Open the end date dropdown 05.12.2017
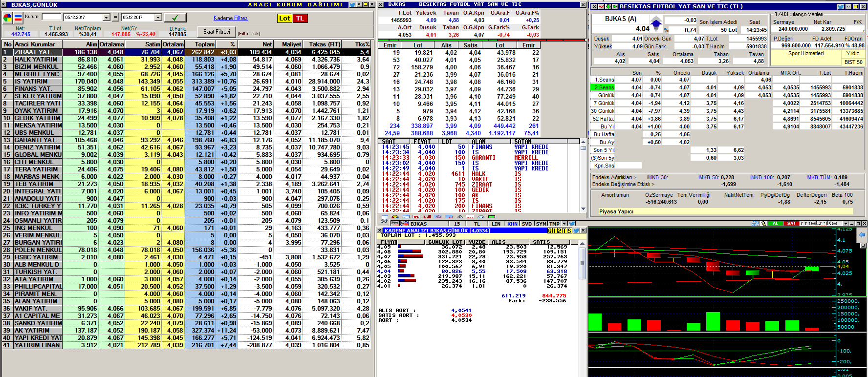The image size is (868, 377). click(158, 18)
